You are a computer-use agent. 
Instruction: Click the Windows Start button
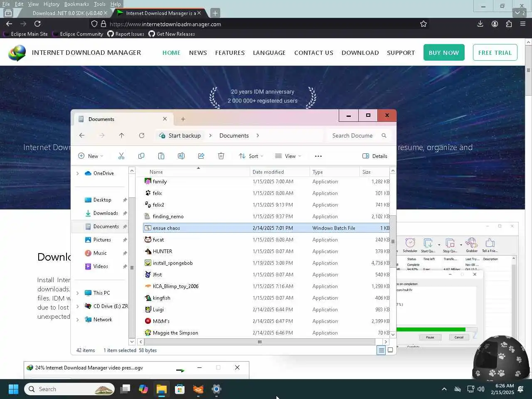[13, 389]
